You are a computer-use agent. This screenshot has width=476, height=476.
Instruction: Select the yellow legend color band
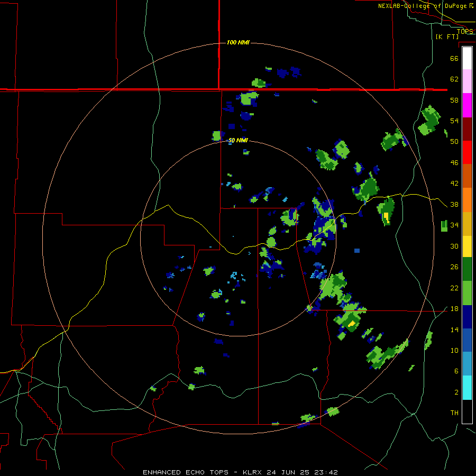coord(467,246)
